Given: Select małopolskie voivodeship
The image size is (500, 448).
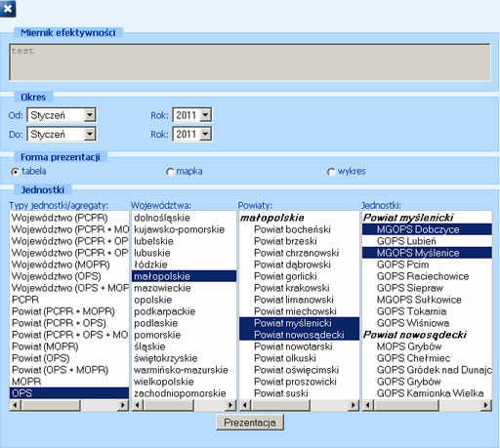Looking at the screenshot, I should [184, 276].
